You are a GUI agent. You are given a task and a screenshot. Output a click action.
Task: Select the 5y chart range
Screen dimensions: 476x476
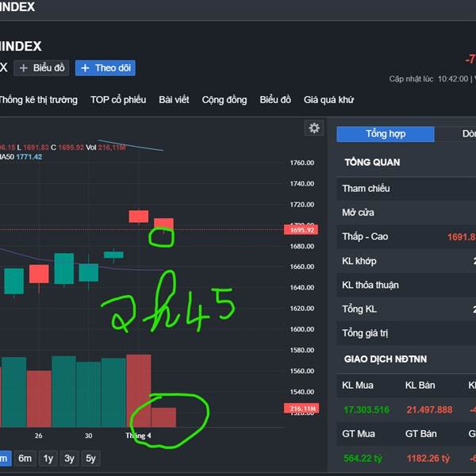pos(90,458)
